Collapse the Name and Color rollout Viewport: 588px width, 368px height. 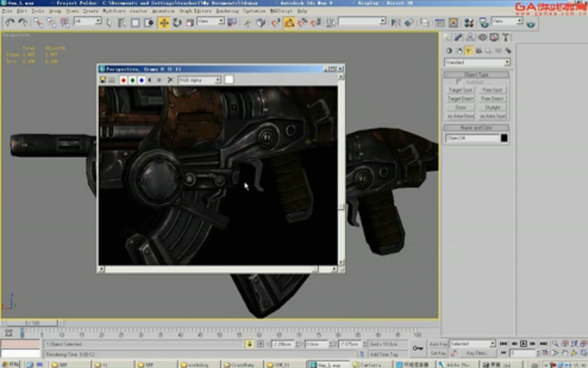[477, 128]
